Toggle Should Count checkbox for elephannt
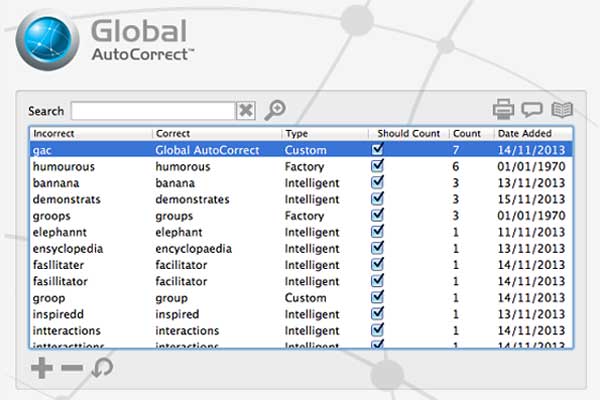 pyautogui.click(x=377, y=231)
